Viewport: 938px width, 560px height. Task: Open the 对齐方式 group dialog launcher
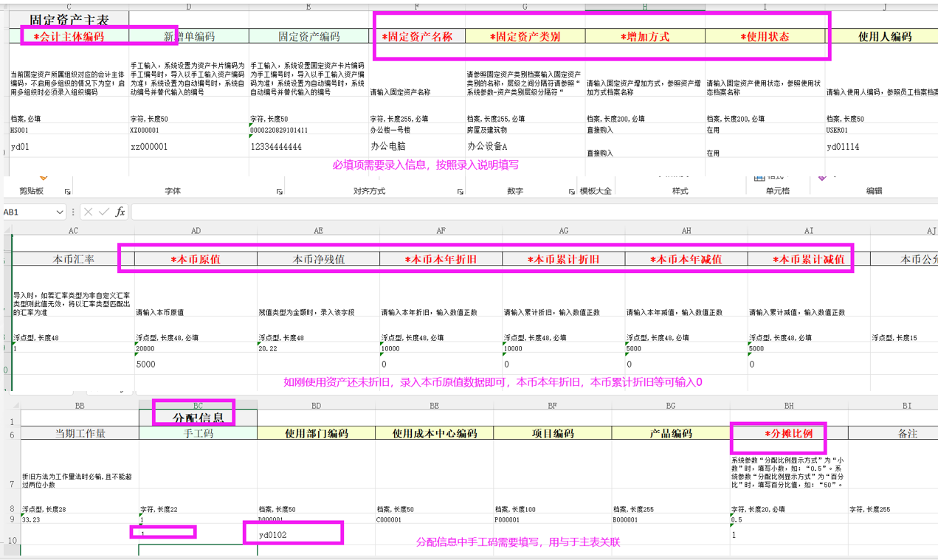tap(460, 192)
